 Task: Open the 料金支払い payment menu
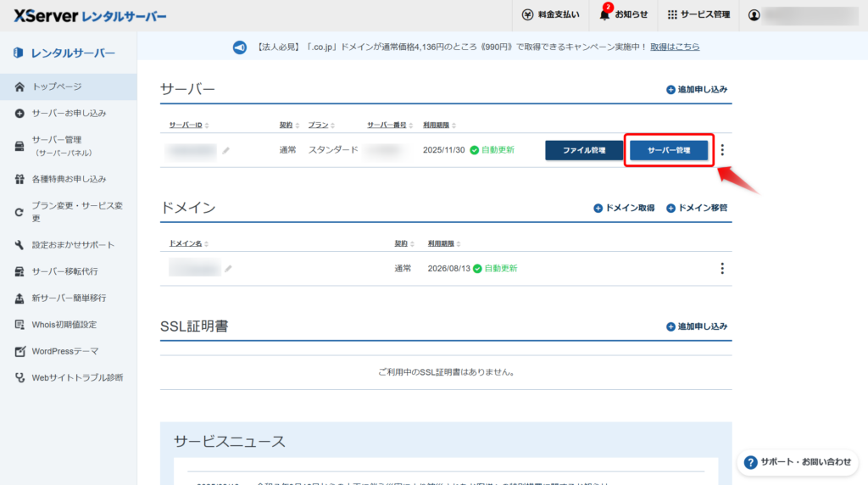[x=551, y=15]
